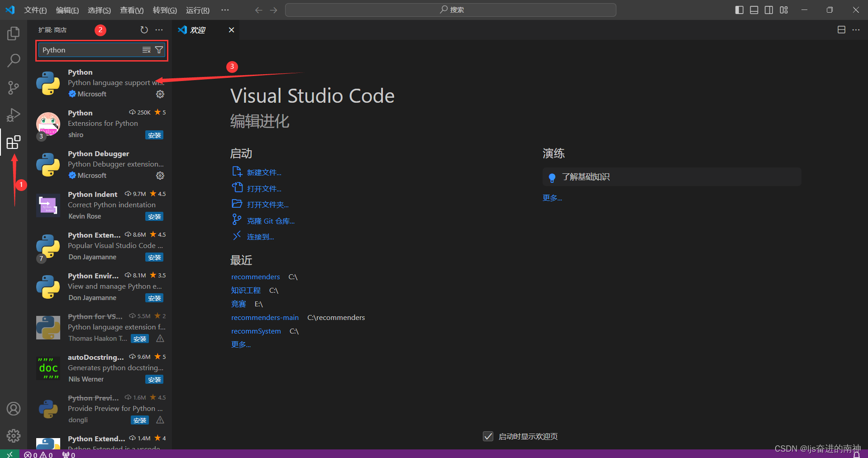Install Python Preview extension by dongli
The image size is (868, 458).
click(x=140, y=420)
